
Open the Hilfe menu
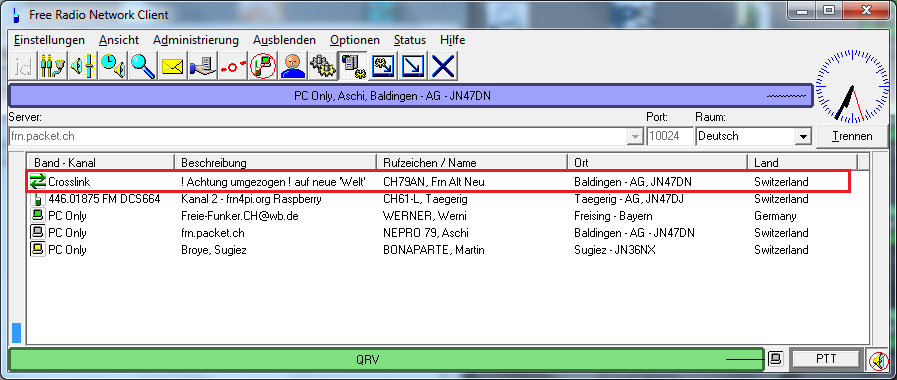coord(453,40)
